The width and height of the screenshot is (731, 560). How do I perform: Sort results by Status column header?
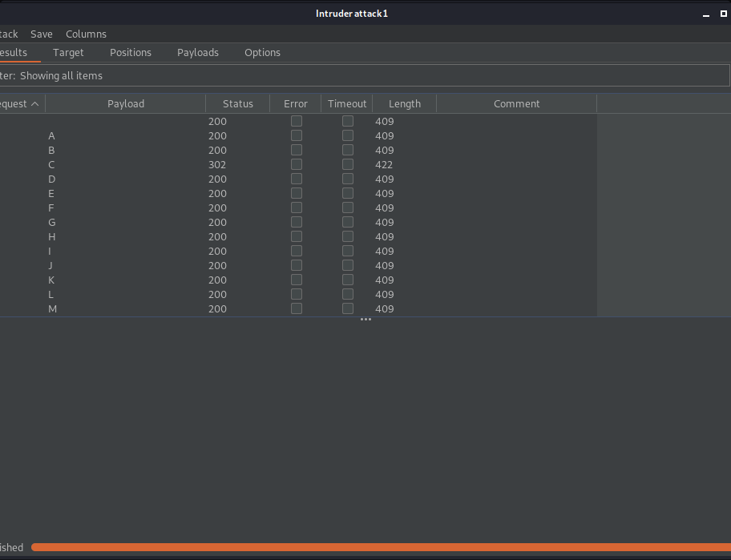(238, 104)
